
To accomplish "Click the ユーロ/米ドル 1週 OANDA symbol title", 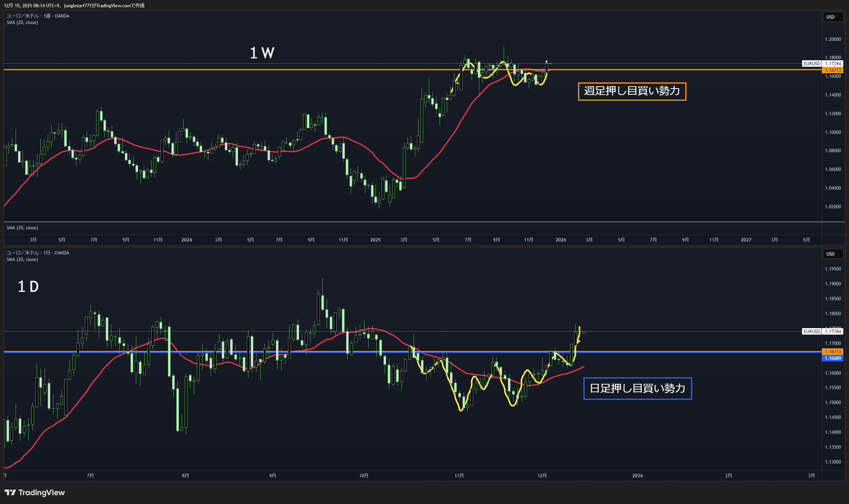I will point(38,16).
